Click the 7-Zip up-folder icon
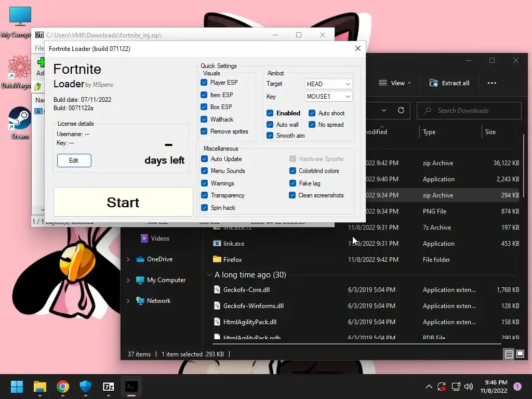The height and width of the screenshot is (399, 532). point(38,87)
